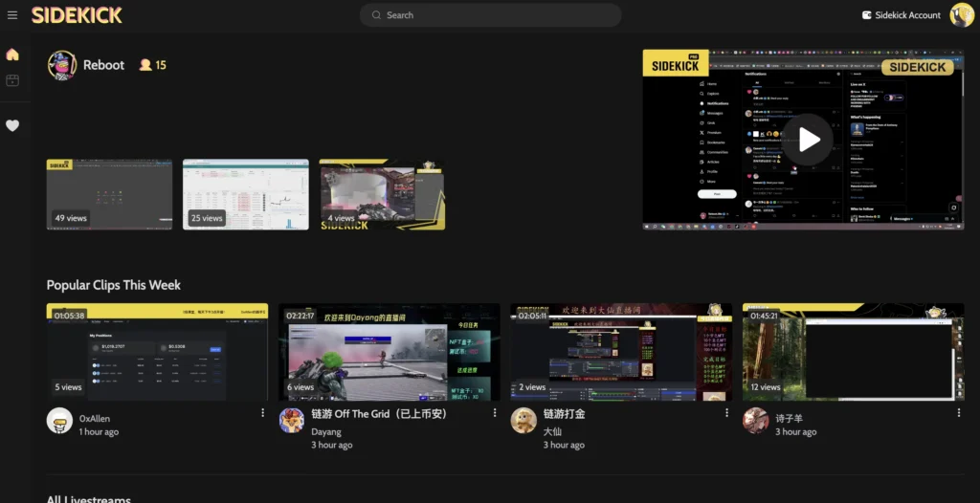Click Dayang's avatar
Viewport: 980px width, 503px height.
(292, 421)
